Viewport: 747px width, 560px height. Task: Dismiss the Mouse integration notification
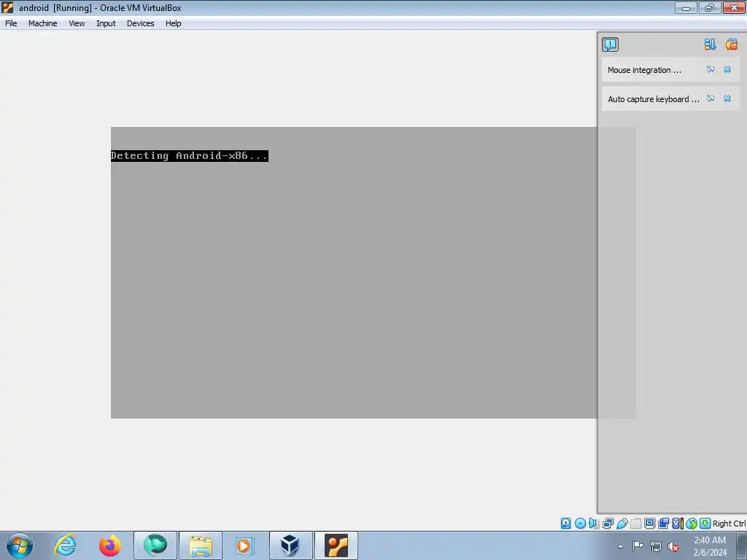727,69
